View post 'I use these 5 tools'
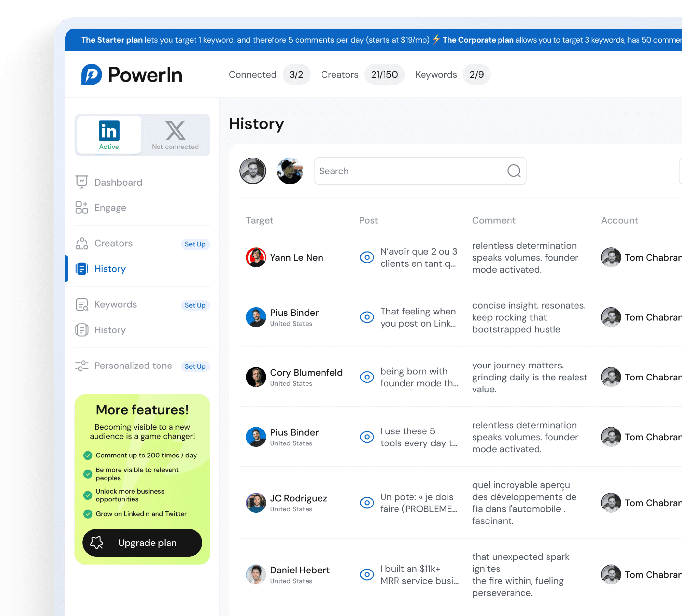Screen dimensions: 682x616 tap(367, 437)
